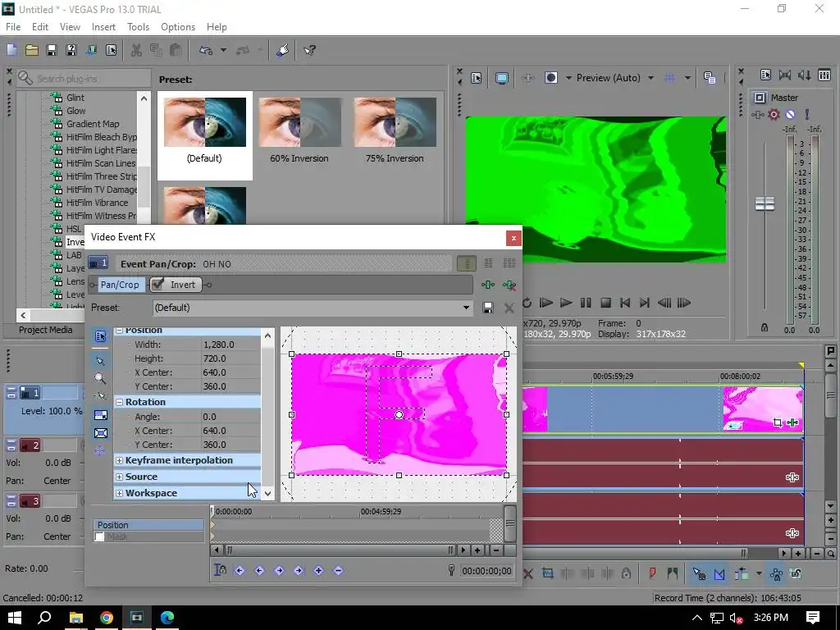
Task: Open Project Video Properties in the preview window
Action: pyautogui.click(x=476, y=78)
